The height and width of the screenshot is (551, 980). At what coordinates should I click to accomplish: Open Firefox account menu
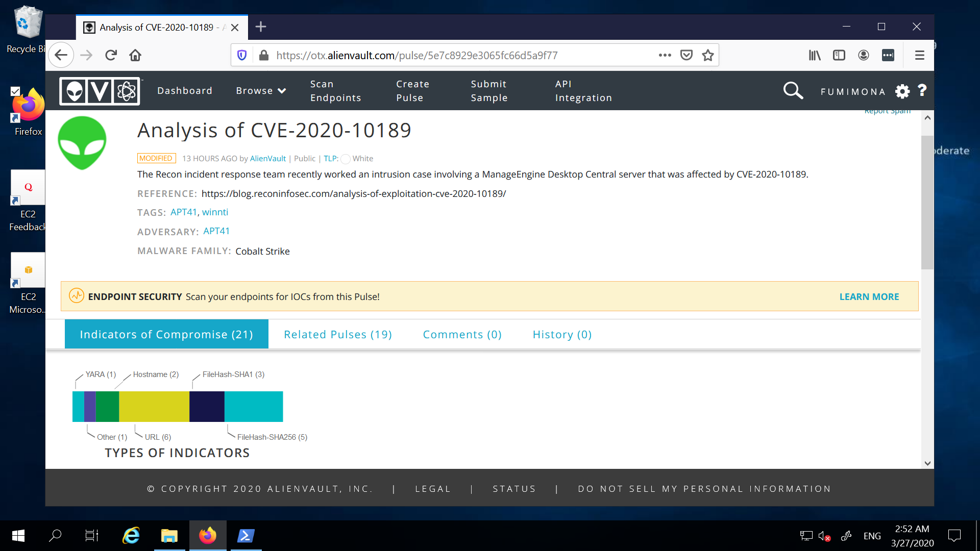(x=864, y=55)
